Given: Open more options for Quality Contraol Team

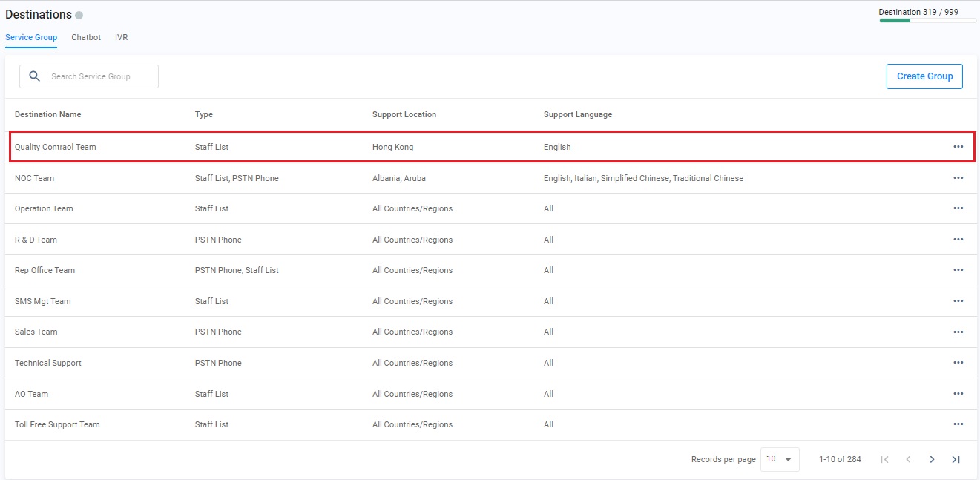Looking at the screenshot, I should tap(958, 147).
